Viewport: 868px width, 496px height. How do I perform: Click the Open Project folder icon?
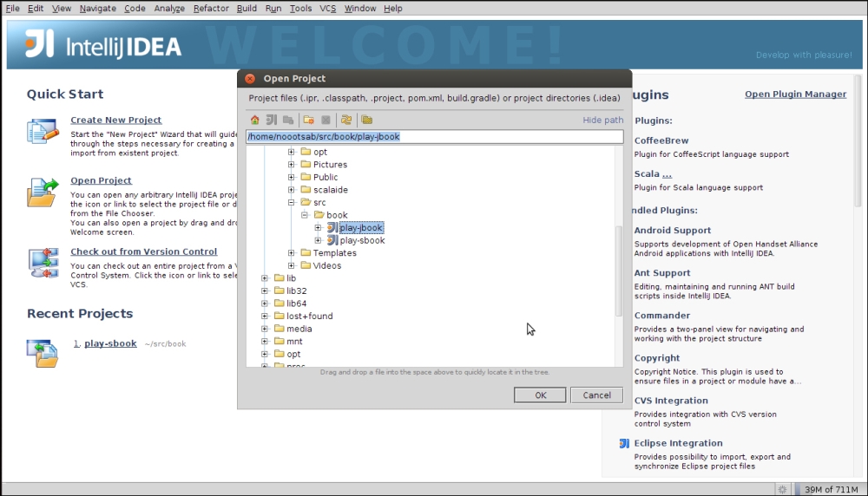tap(43, 193)
